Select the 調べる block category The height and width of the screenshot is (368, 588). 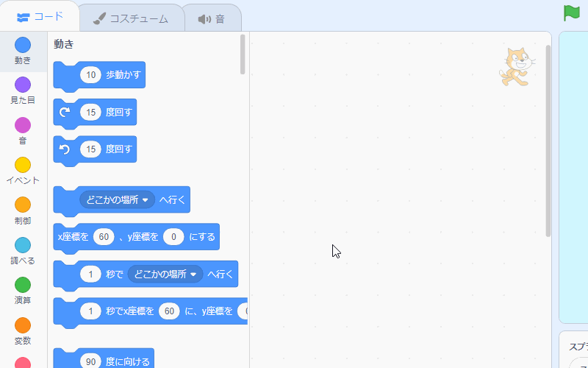23,251
